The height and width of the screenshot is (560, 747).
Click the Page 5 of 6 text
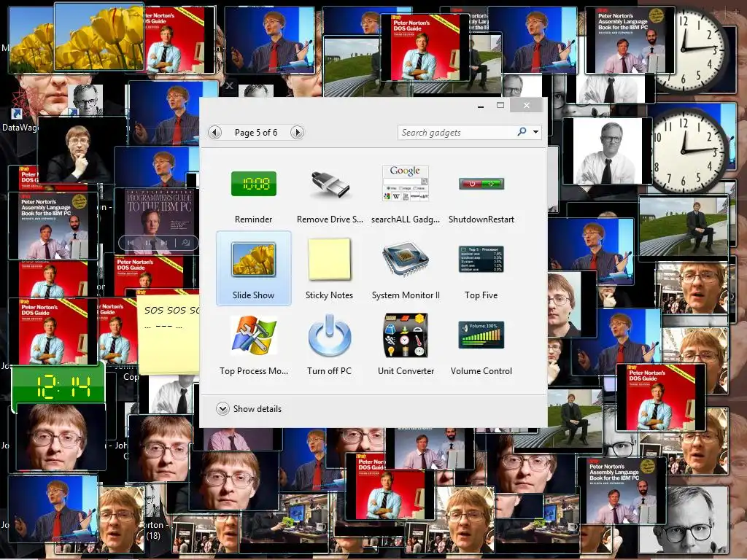(256, 133)
